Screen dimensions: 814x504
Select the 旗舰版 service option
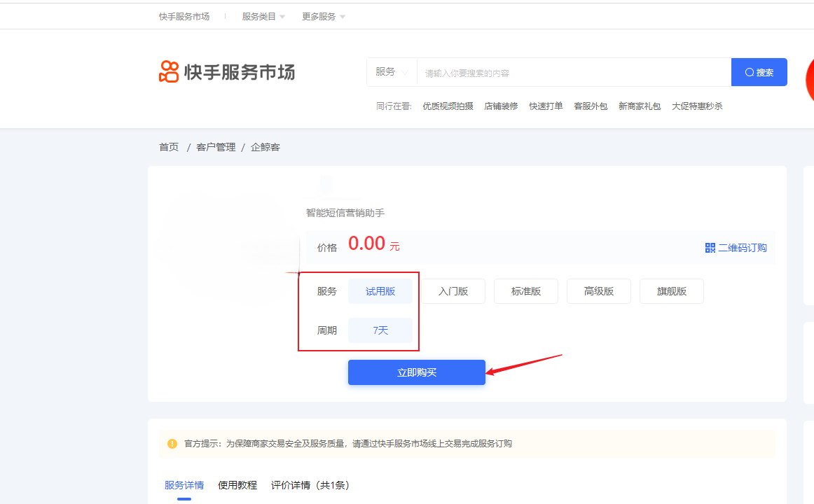[x=672, y=291]
